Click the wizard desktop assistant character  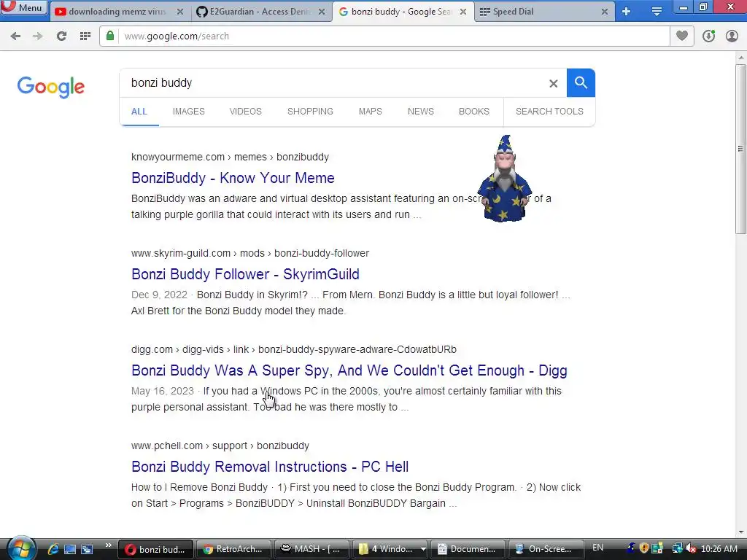[505, 179]
